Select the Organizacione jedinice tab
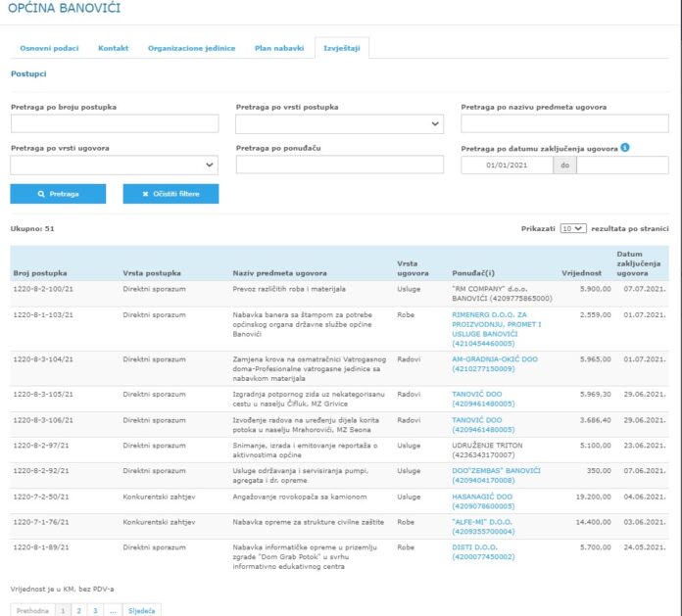Viewport: 682px width, 616px height. coord(191,48)
